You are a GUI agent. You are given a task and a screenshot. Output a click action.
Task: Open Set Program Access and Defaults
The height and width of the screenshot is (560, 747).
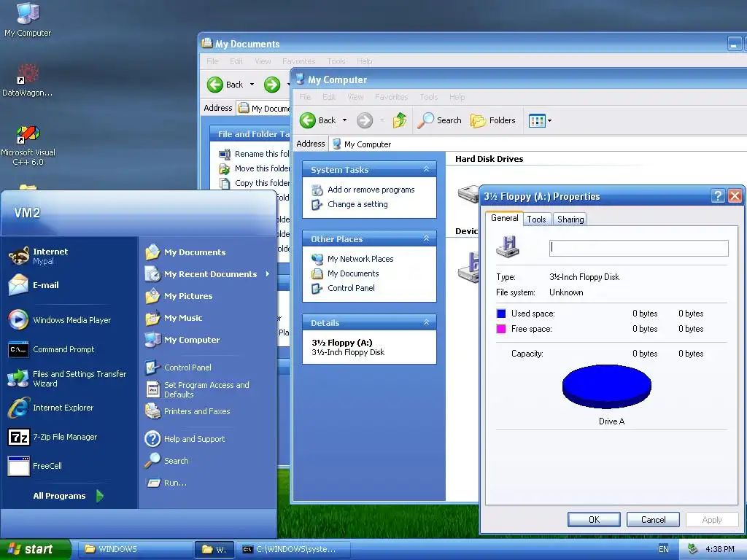point(197,389)
